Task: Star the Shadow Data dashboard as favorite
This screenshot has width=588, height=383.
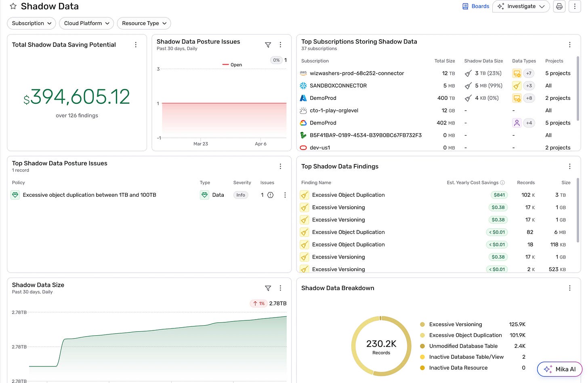Action: (x=13, y=6)
